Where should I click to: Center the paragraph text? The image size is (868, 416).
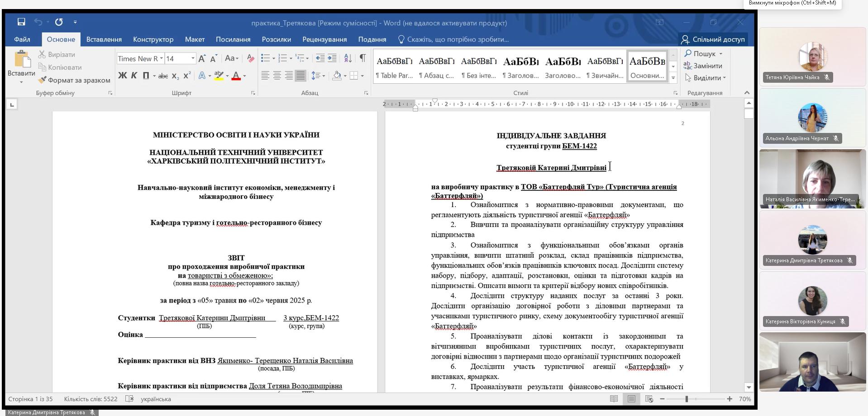coord(277,76)
